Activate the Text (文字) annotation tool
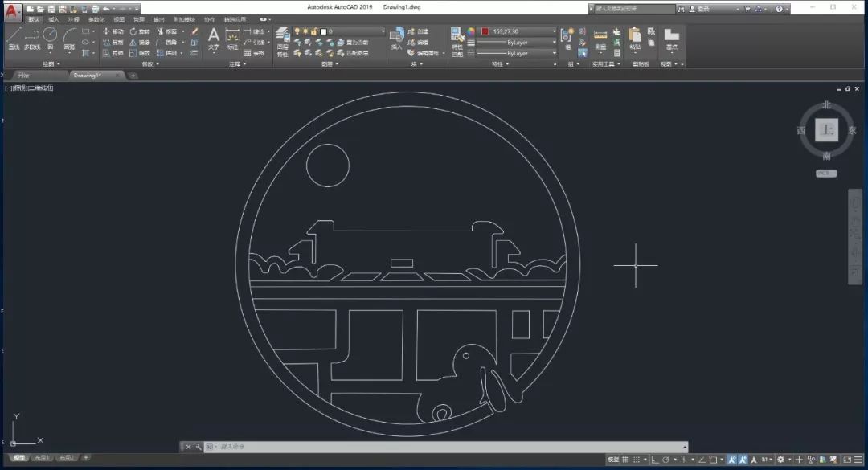 click(213, 37)
